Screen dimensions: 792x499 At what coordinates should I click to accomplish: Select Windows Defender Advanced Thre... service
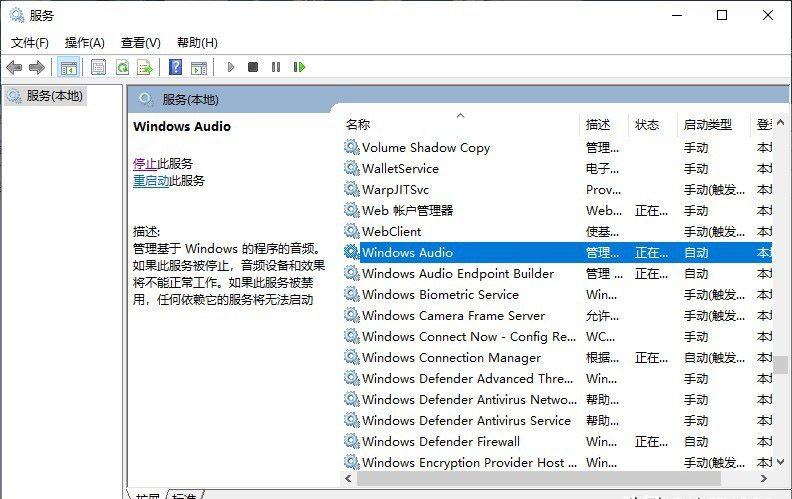coord(467,378)
